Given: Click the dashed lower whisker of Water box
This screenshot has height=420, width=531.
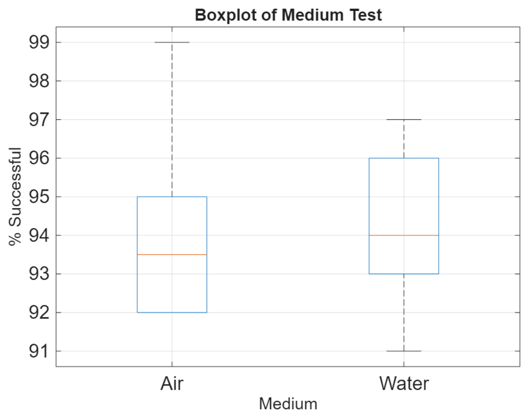Looking at the screenshot, I should (x=404, y=312).
